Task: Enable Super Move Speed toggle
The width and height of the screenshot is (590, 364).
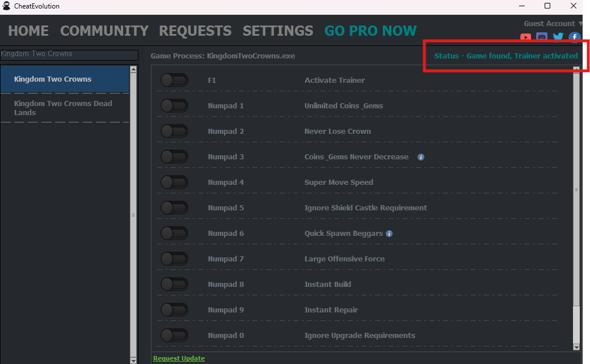Action: pos(174,183)
